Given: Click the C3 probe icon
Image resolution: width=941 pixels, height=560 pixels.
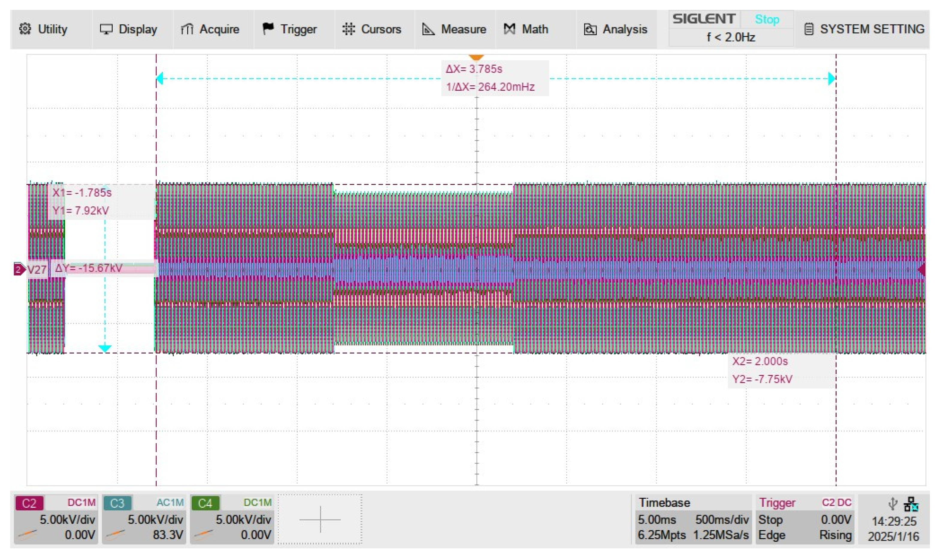Looking at the screenshot, I should click(116, 534).
